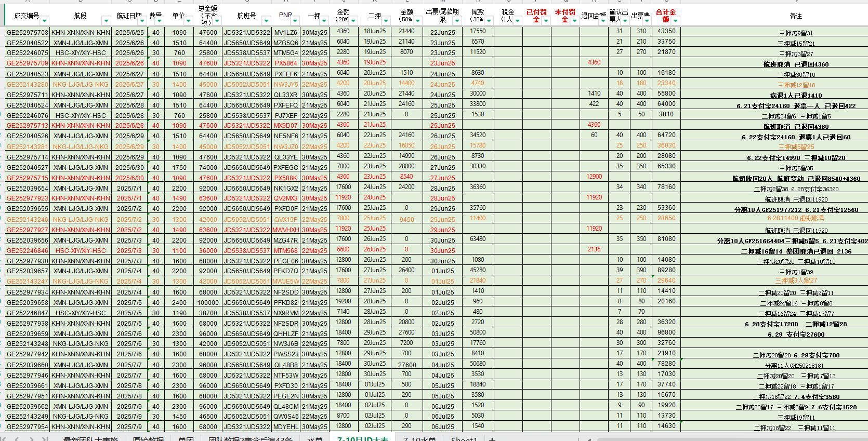Open the PNR column filter dropdown
This screenshot has width=868, height=441.
[x=295, y=21]
